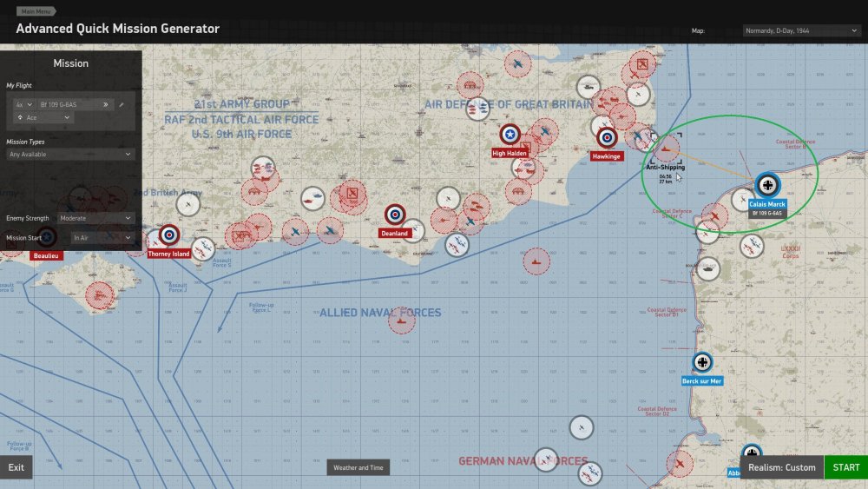868x489 pixels.
Task: Click the green START button
Action: [x=845, y=467]
